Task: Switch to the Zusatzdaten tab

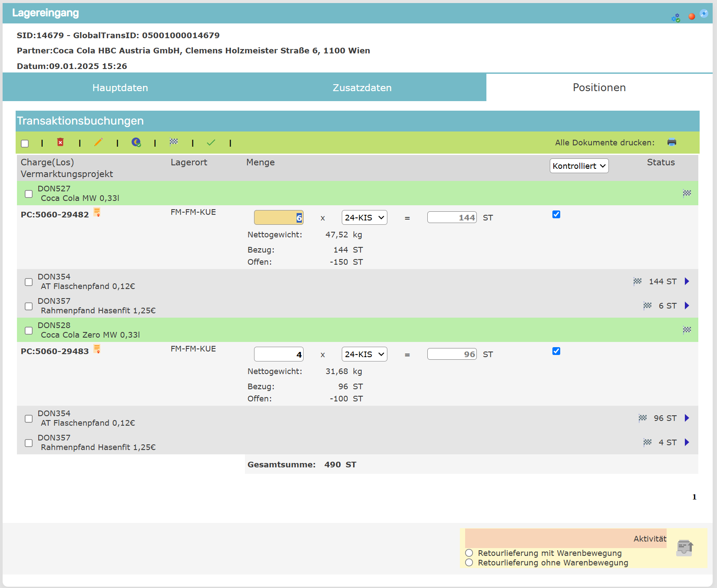Action: click(362, 88)
